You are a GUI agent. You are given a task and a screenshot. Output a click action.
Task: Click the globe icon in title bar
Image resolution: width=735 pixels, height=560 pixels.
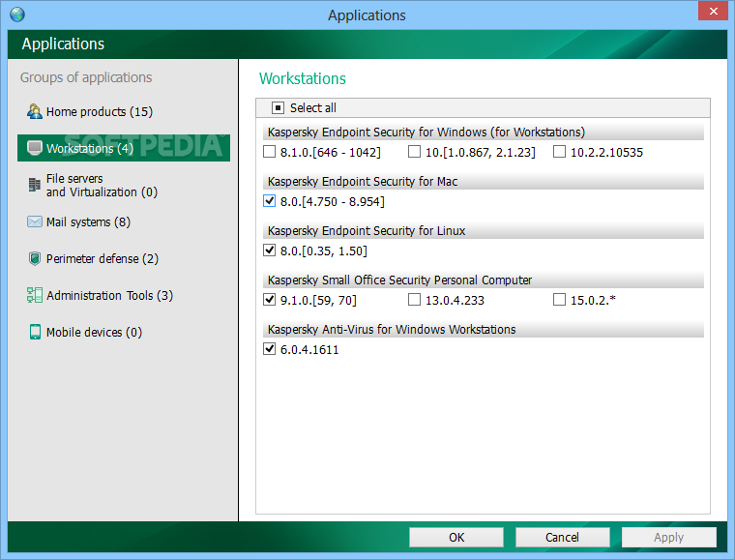click(x=17, y=15)
